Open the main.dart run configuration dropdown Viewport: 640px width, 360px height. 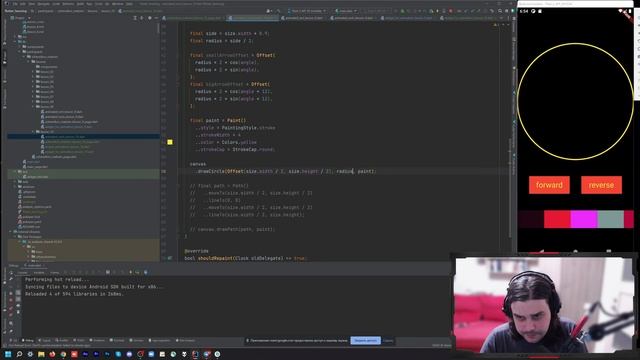click(x=346, y=11)
